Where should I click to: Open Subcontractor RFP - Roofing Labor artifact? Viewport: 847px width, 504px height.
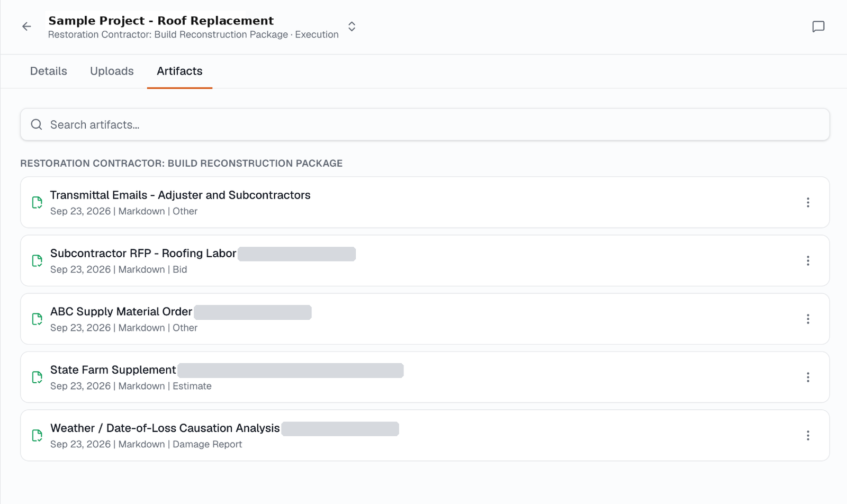tap(425, 260)
